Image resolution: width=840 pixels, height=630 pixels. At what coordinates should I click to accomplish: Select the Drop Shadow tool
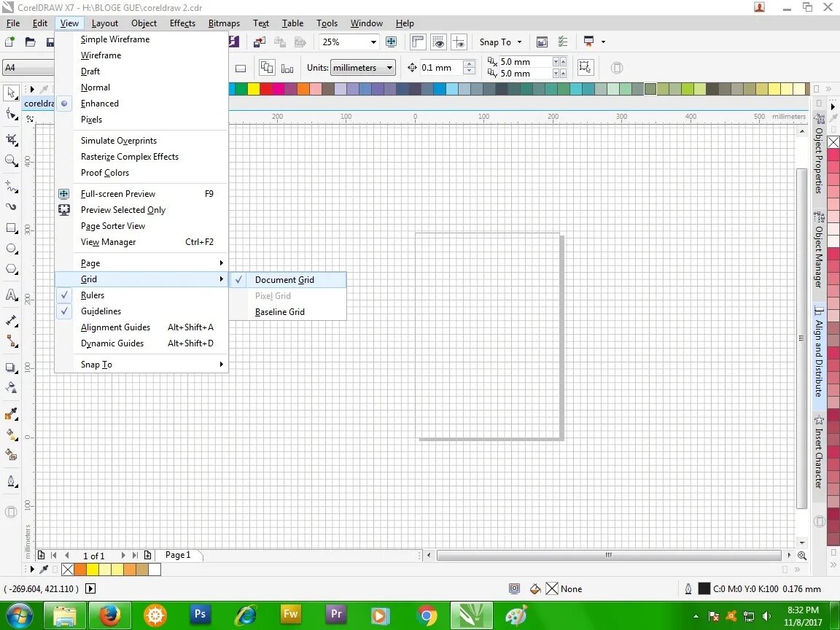(11, 367)
